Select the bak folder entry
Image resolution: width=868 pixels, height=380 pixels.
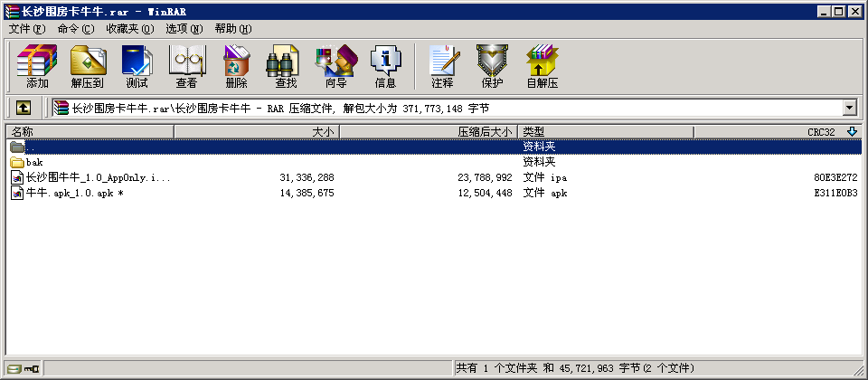[34, 162]
